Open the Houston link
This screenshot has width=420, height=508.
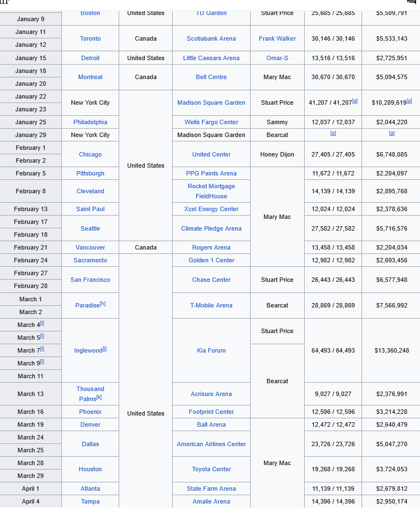(90, 469)
